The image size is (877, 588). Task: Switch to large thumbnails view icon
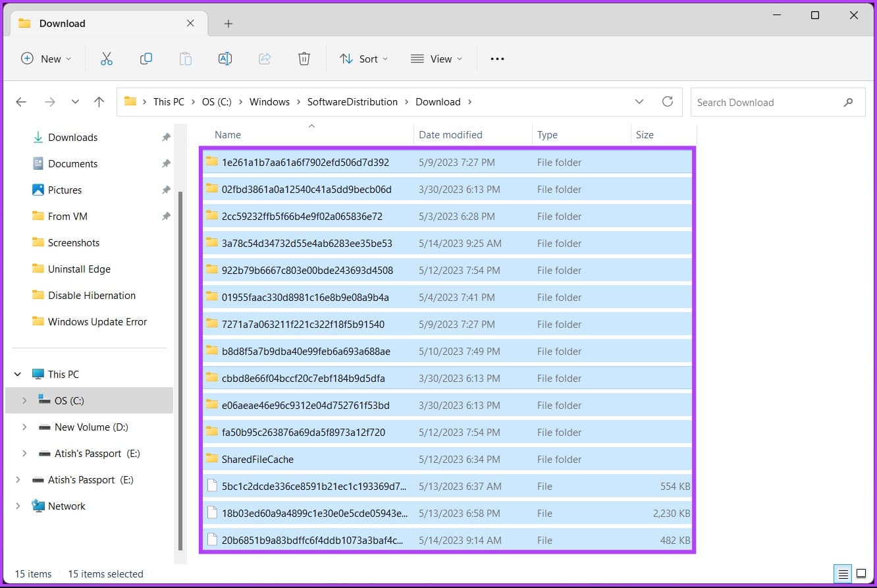tap(861, 574)
